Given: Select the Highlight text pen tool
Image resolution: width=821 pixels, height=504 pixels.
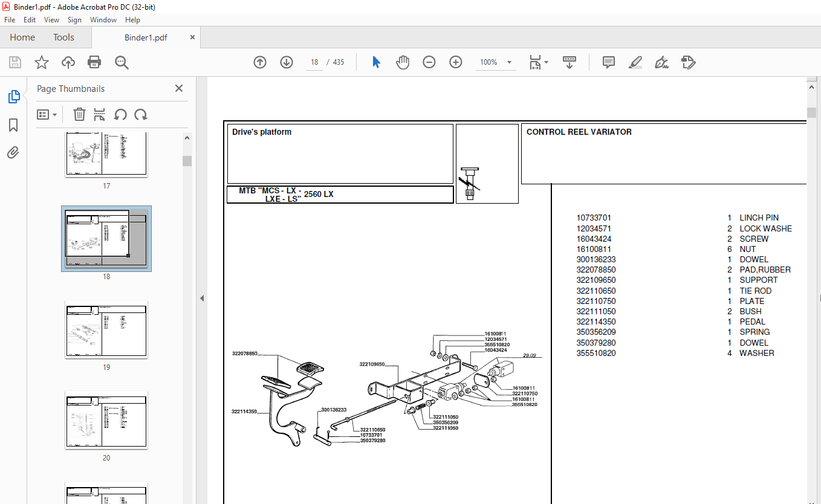Looking at the screenshot, I should click(635, 62).
